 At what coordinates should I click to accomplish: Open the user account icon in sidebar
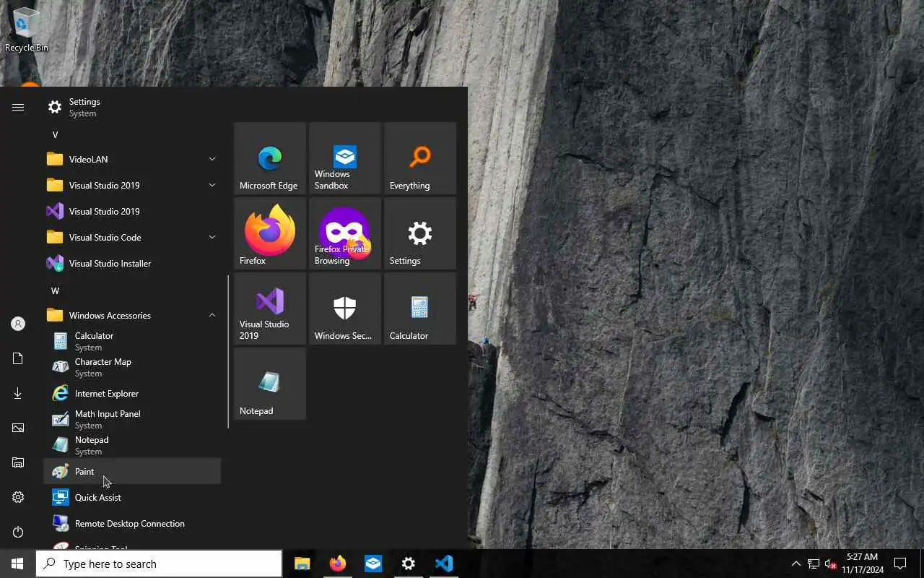[x=18, y=324]
